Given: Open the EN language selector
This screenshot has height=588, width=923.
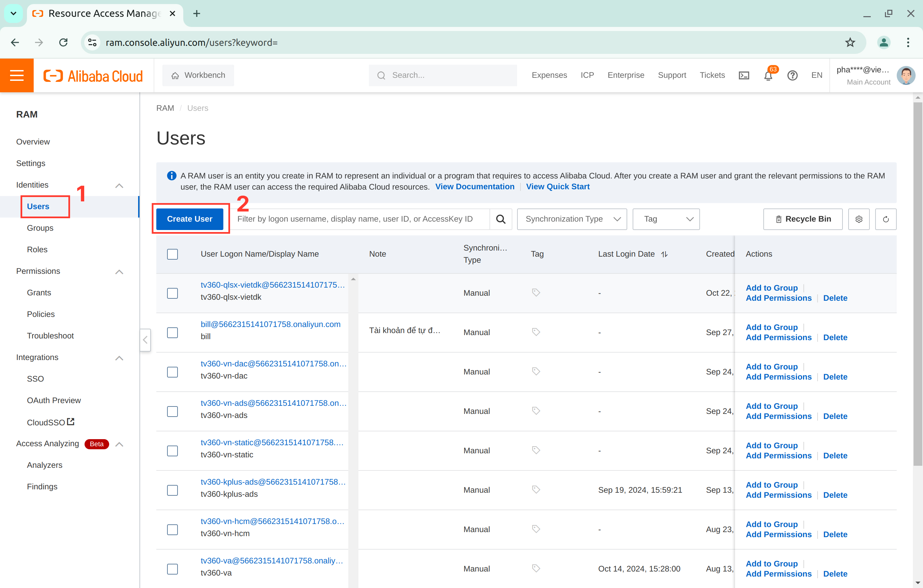Looking at the screenshot, I should 817,75.
